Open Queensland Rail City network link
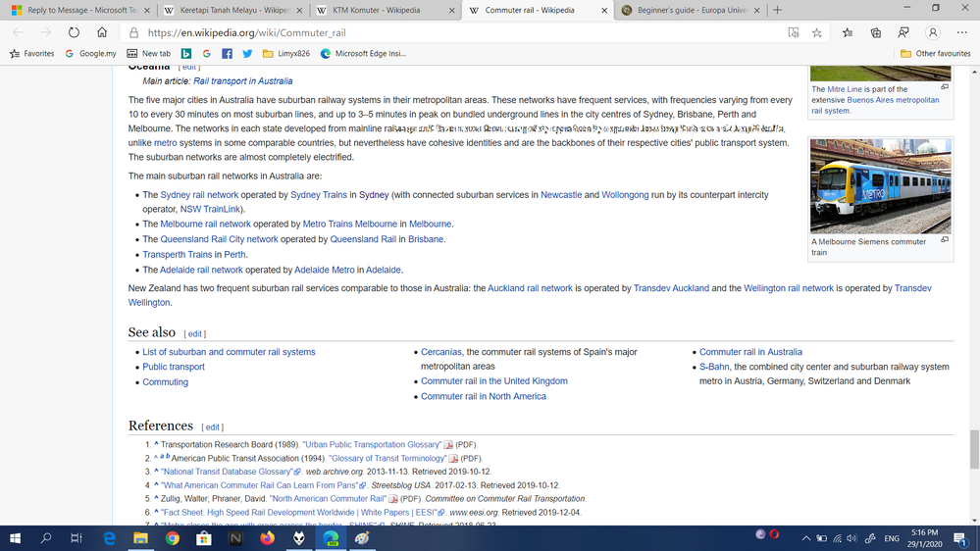 [220, 239]
